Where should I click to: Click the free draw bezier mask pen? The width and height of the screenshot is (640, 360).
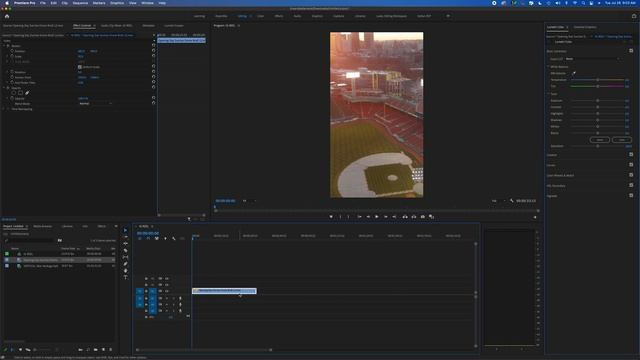click(27, 93)
